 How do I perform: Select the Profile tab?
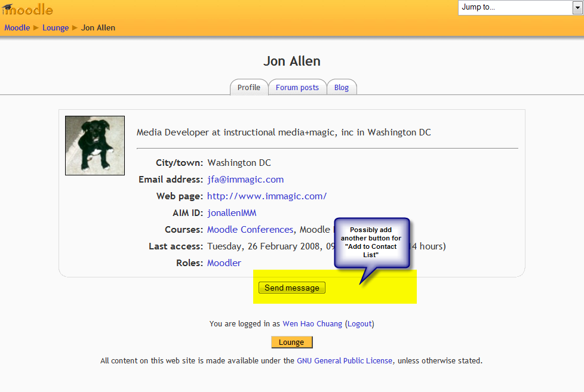249,88
